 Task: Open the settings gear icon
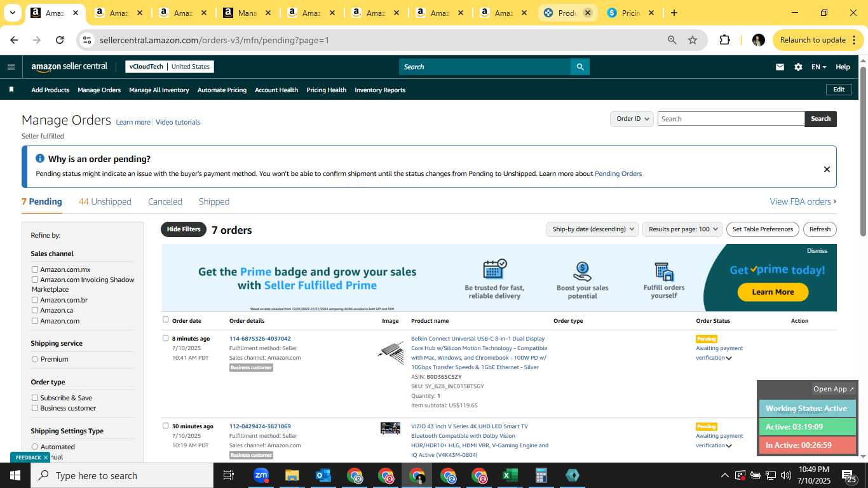pos(798,67)
